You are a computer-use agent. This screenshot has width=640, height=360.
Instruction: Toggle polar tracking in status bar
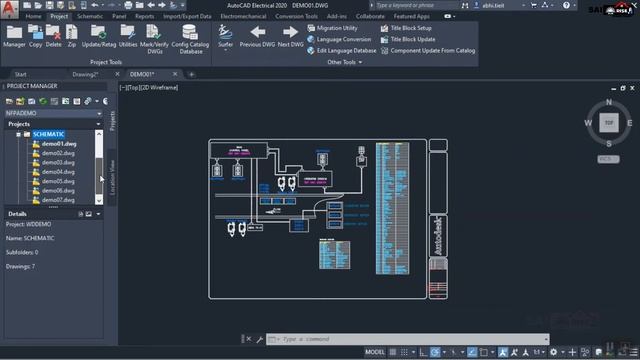435,352
